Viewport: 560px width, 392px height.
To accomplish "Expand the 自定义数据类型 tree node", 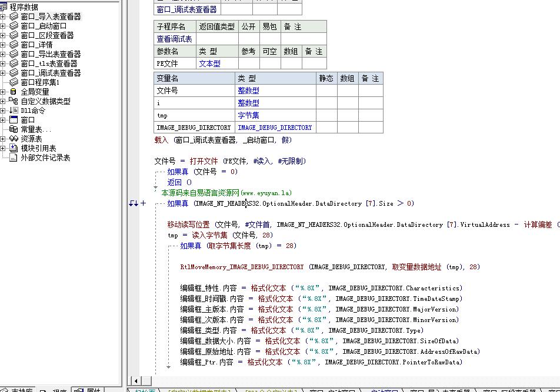I will (2, 101).
